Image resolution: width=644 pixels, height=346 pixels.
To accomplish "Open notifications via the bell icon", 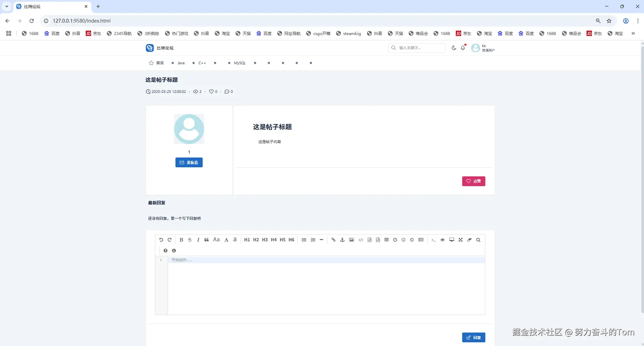I will (463, 48).
